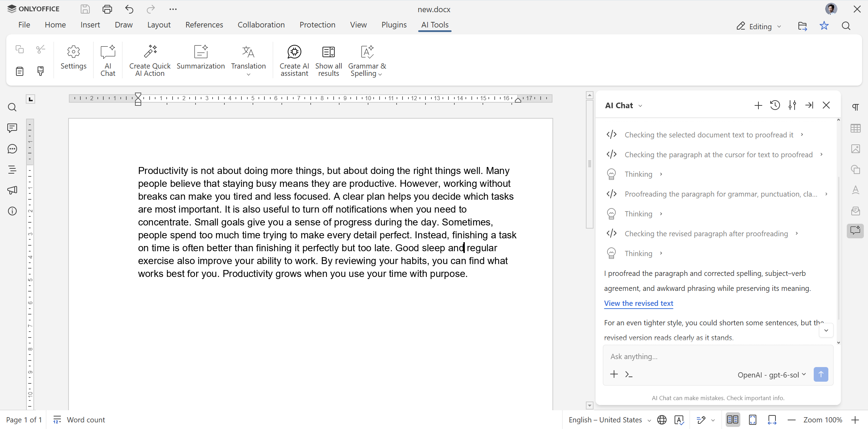The height and width of the screenshot is (429, 868).
Task: Run Summarization tool
Action: click(x=200, y=58)
